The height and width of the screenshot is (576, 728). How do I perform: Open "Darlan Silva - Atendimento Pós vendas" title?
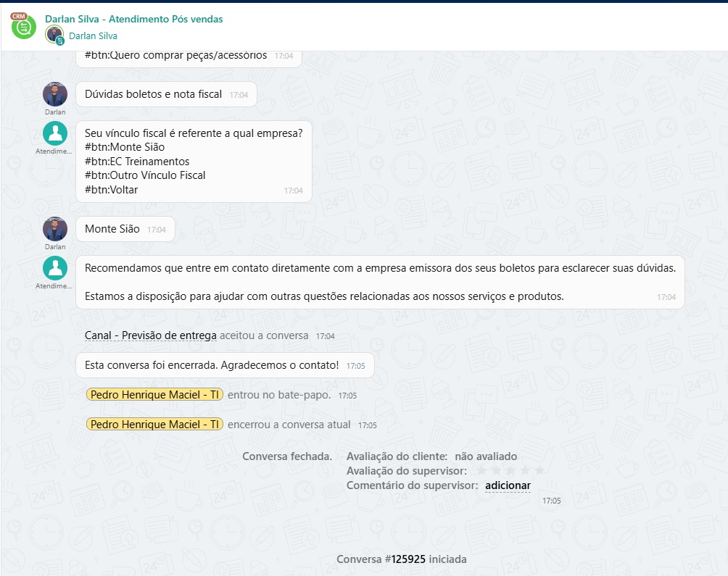(x=133, y=19)
